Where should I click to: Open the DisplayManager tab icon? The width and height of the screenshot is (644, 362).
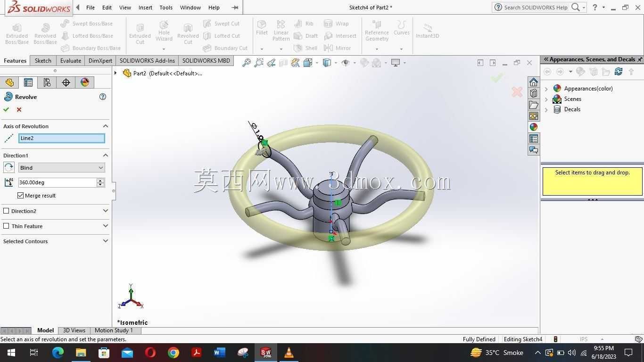point(85,82)
